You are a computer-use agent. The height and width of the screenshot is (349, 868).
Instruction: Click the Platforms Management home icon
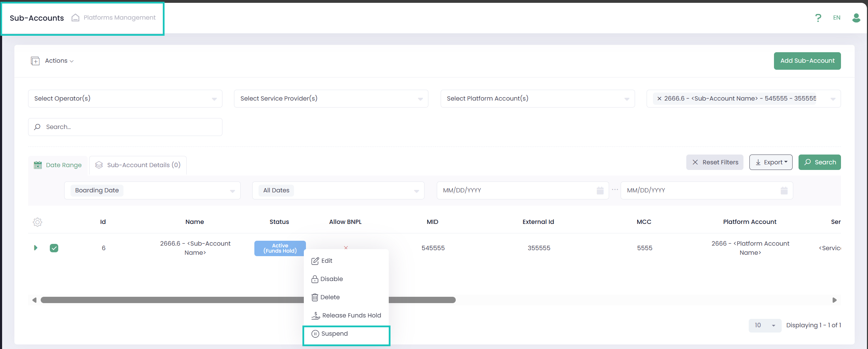(x=75, y=18)
